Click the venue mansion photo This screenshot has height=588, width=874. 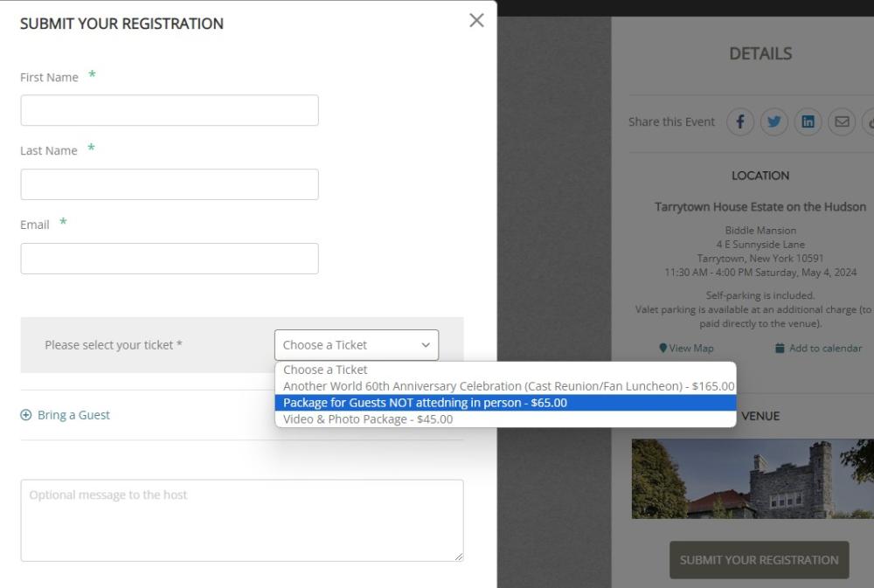click(752, 479)
